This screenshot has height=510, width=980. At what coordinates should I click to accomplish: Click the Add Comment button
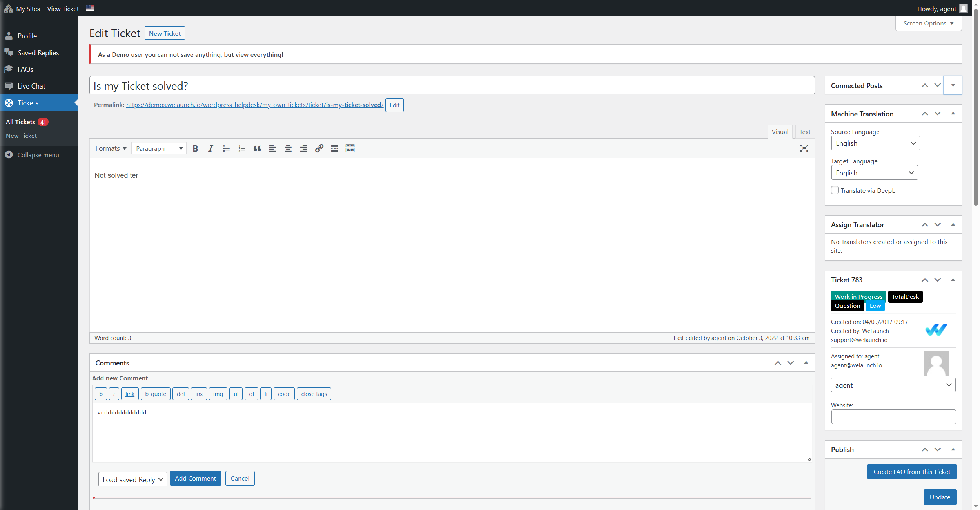(x=195, y=479)
